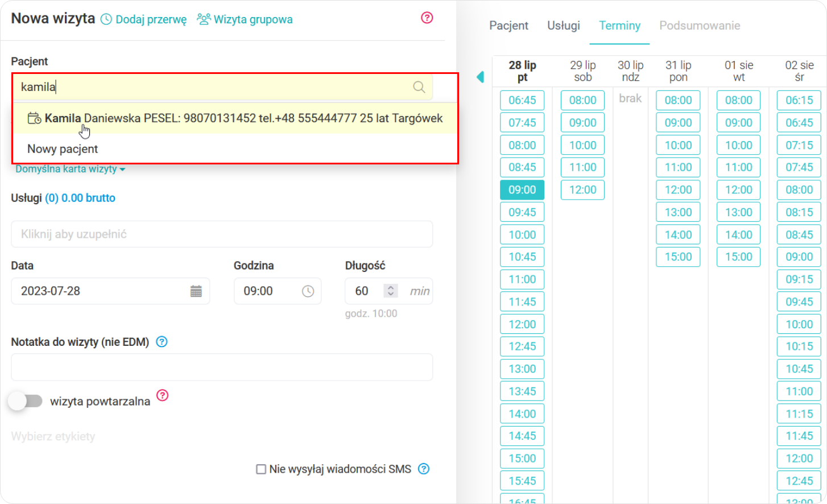Expand the Domyślna karta wizyty dropdown
Image resolution: width=827 pixels, height=504 pixels.
point(70,169)
